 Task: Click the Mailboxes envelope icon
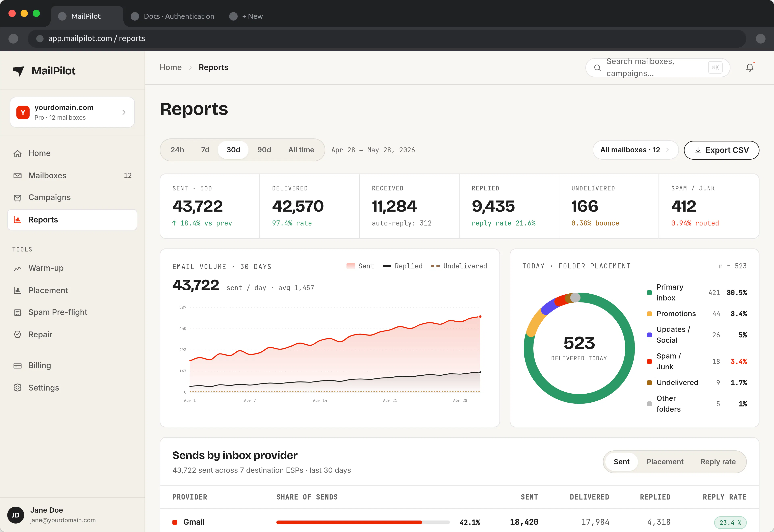coord(18,176)
